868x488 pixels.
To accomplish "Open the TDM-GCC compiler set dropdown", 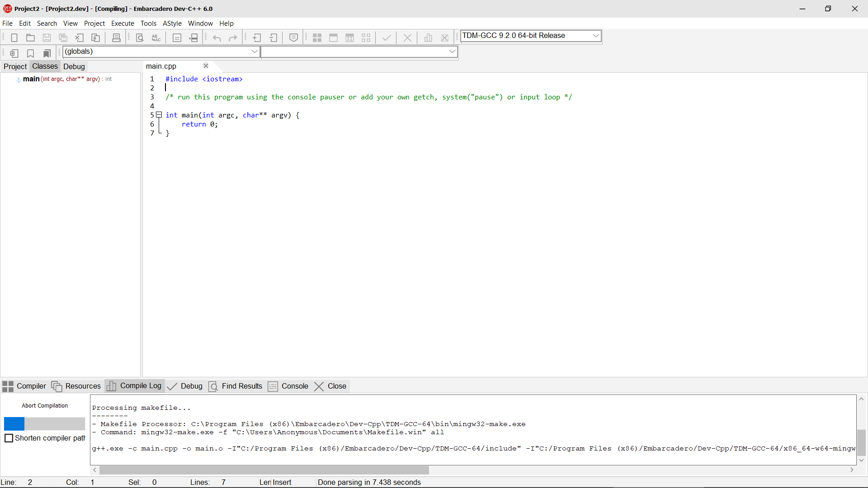I will point(531,36).
